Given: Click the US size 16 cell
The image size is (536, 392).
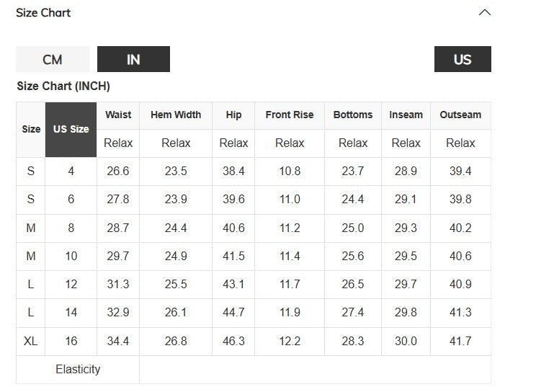Looking at the screenshot, I should pos(71,341).
